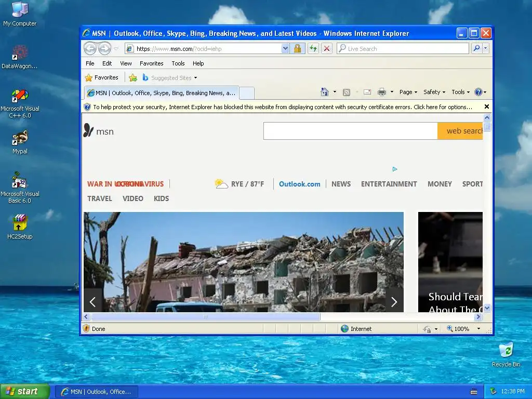Click the VIDEO navigation link
The height and width of the screenshot is (399, 532).
pos(132,198)
